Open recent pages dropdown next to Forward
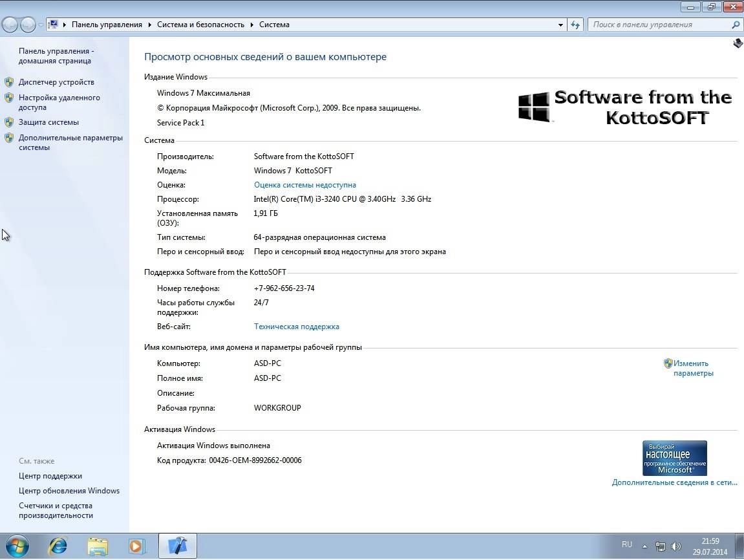The height and width of the screenshot is (560, 744). pyautogui.click(x=40, y=25)
